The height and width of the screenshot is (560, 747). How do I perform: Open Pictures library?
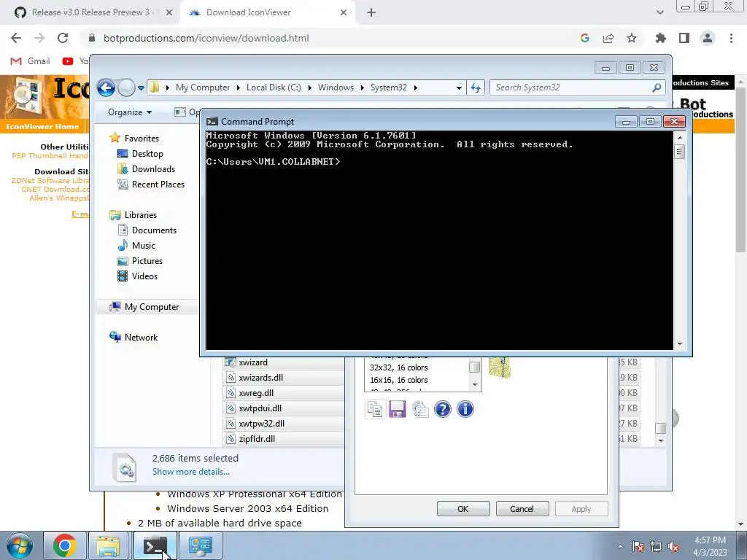[147, 261]
